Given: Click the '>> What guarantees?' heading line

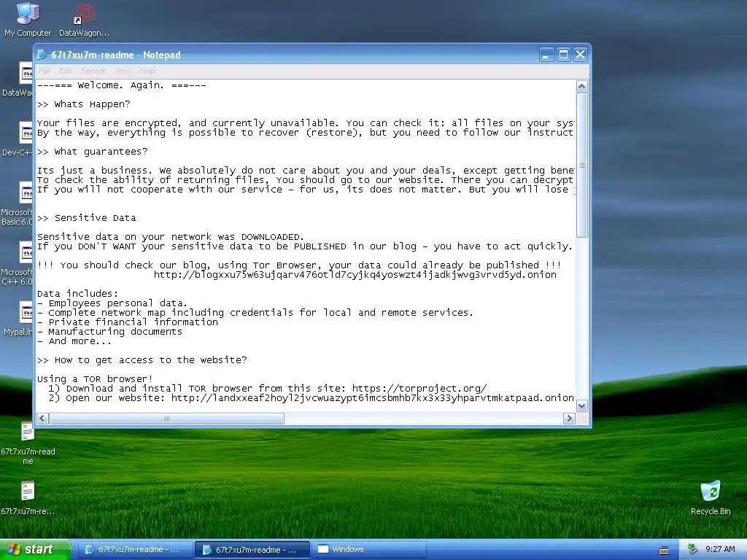Looking at the screenshot, I should [x=93, y=152].
